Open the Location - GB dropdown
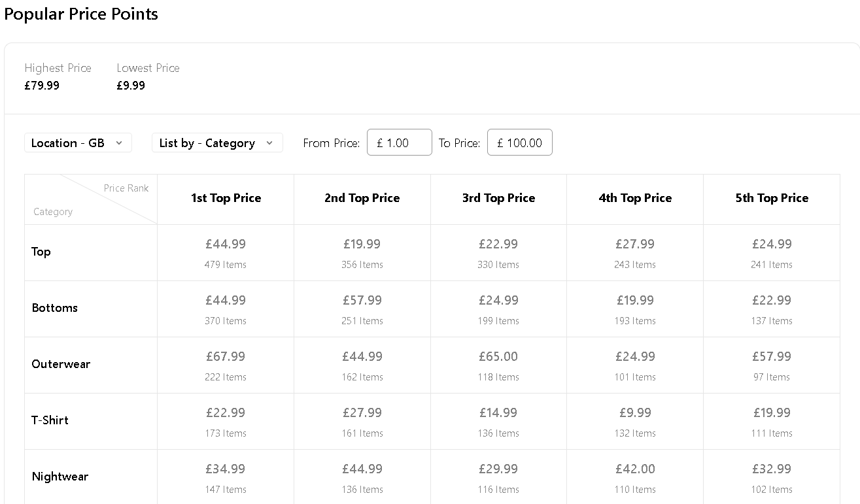This screenshot has width=860, height=504. [78, 143]
